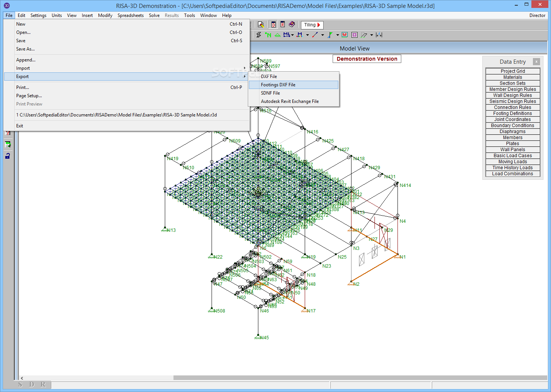Click the R status indicator
Image resolution: width=551 pixels, height=392 pixels.
click(43, 384)
